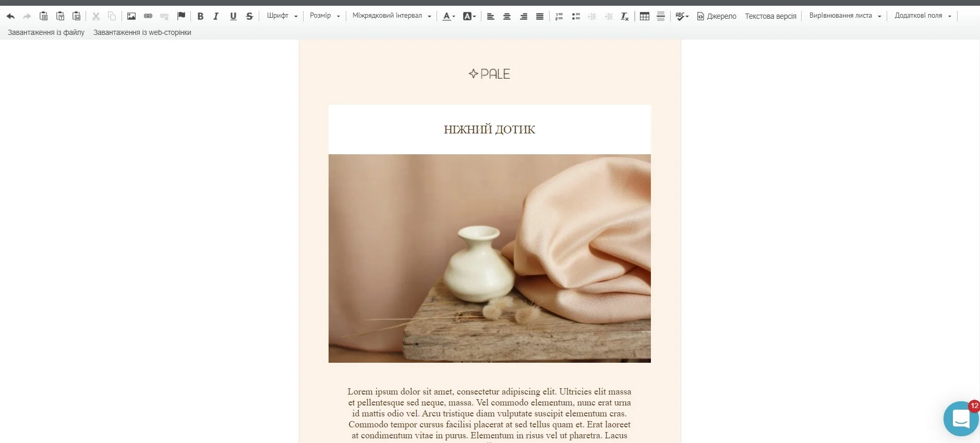Viewport: 980px width, 443px height.
Task: Click Завантаження із web-сторінки
Action: pos(142,32)
